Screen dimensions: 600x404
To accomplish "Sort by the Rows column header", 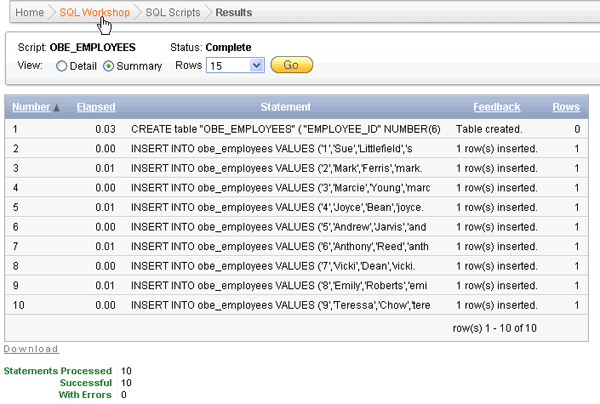I will coord(566,107).
